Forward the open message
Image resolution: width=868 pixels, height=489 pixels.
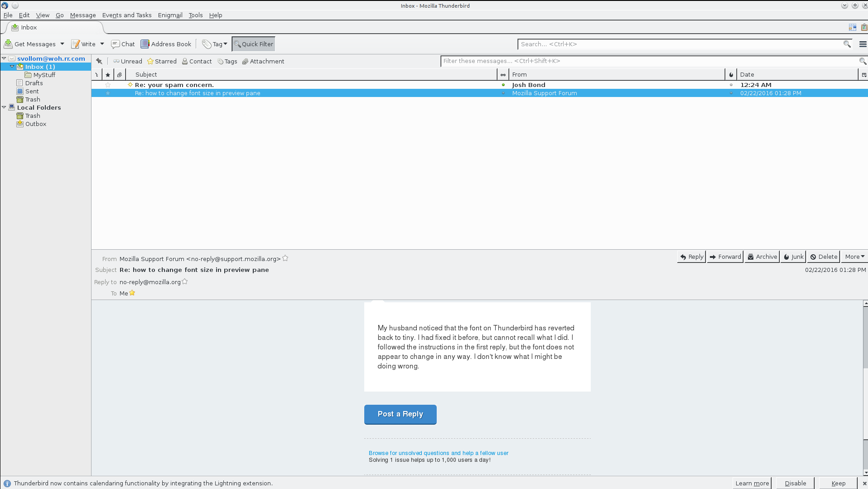[725, 257]
